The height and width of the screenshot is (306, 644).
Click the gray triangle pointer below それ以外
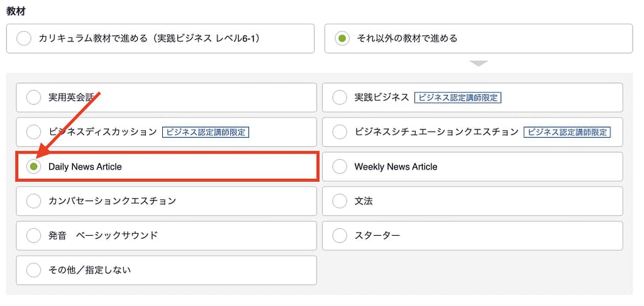point(479,63)
